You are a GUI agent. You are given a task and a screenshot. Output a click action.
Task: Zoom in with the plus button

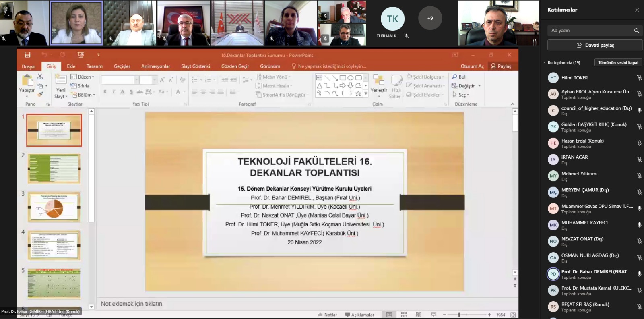click(489, 315)
